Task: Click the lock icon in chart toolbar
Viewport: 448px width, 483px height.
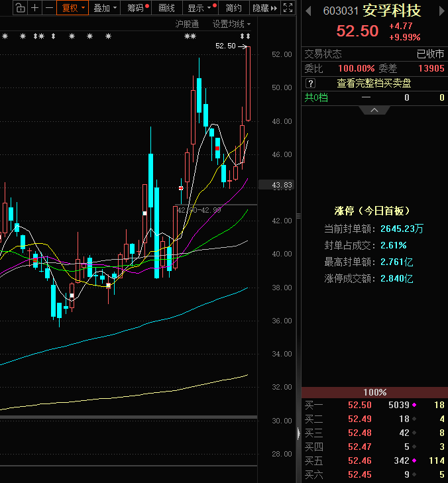Action: [x=20, y=8]
